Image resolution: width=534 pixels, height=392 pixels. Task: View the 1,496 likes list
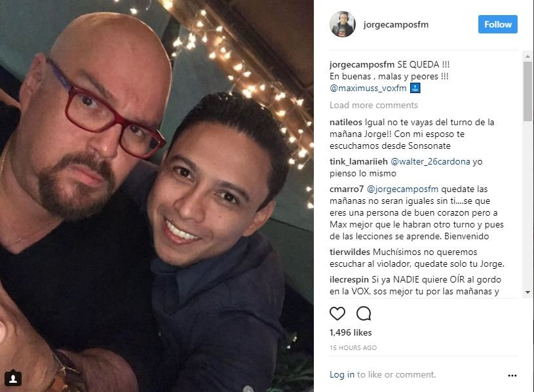pos(351,332)
